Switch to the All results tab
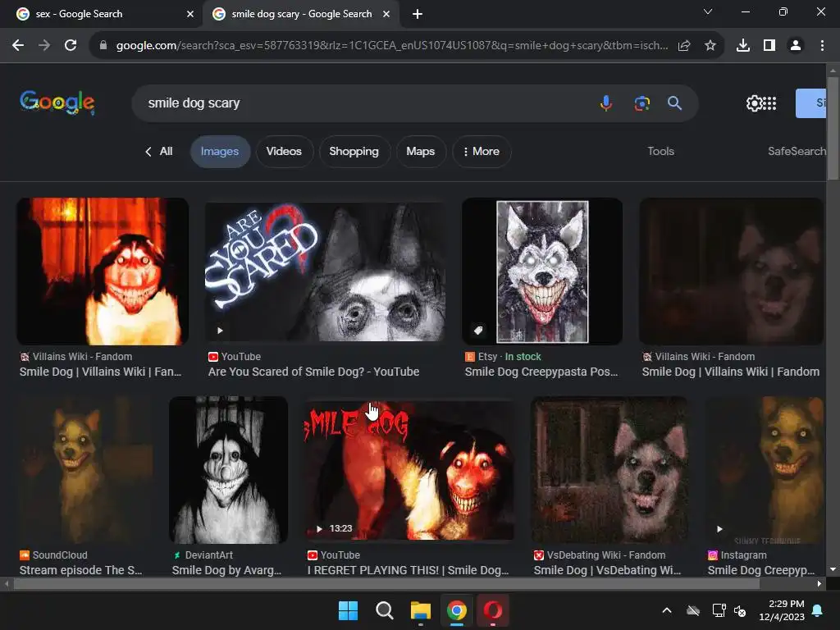 pos(166,152)
